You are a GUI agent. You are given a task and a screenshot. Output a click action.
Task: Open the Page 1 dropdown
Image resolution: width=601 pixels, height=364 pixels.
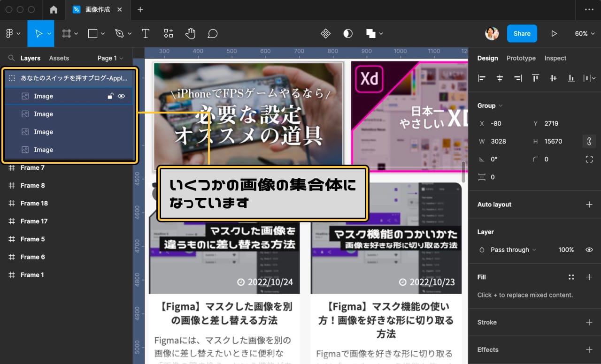[x=110, y=58]
